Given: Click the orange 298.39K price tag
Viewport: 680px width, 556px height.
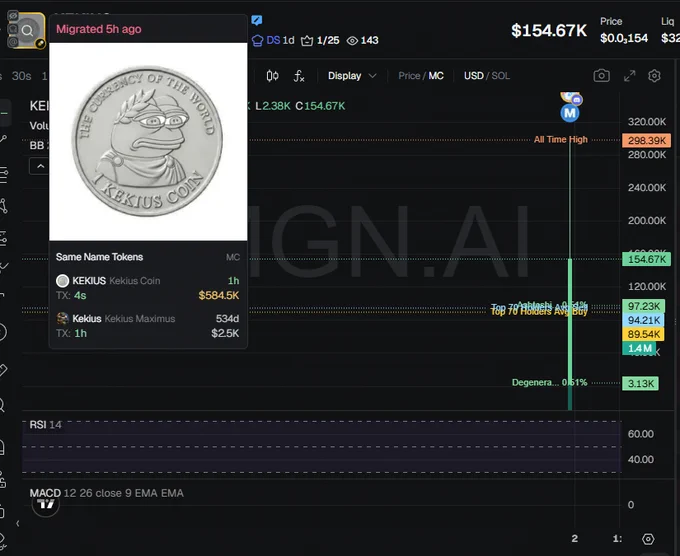Looking at the screenshot, I should tap(646, 140).
